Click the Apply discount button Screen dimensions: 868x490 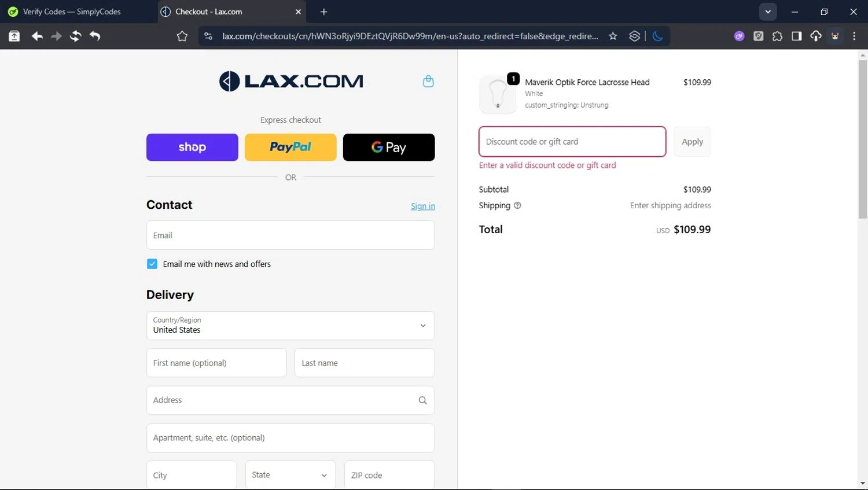pos(692,142)
